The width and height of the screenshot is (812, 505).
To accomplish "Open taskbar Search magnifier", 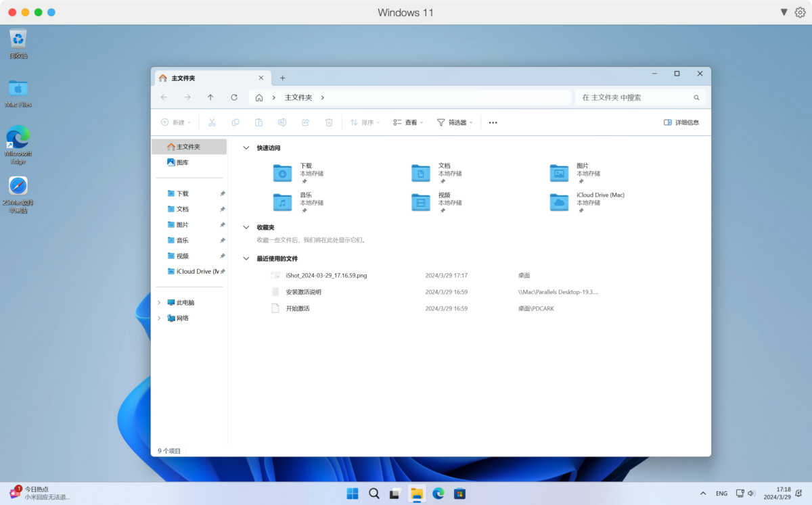I will click(x=374, y=494).
